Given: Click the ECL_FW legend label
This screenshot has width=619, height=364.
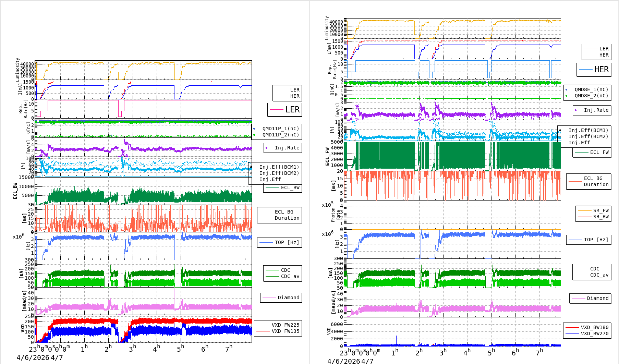Looking at the screenshot, I should click(599, 152).
